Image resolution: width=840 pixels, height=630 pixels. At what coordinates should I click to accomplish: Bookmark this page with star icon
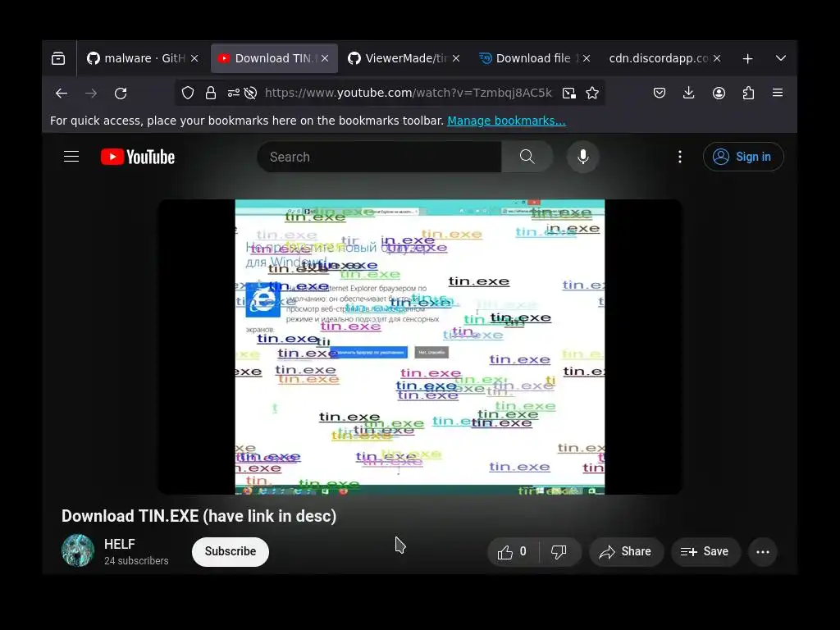pyautogui.click(x=592, y=94)
